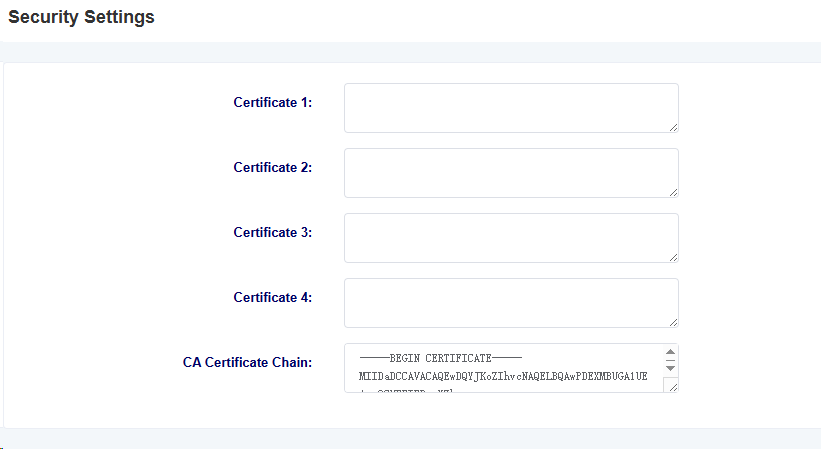Click the "Certificate 1:" label
The image size is (821, 449).
(x=272, y=103)
